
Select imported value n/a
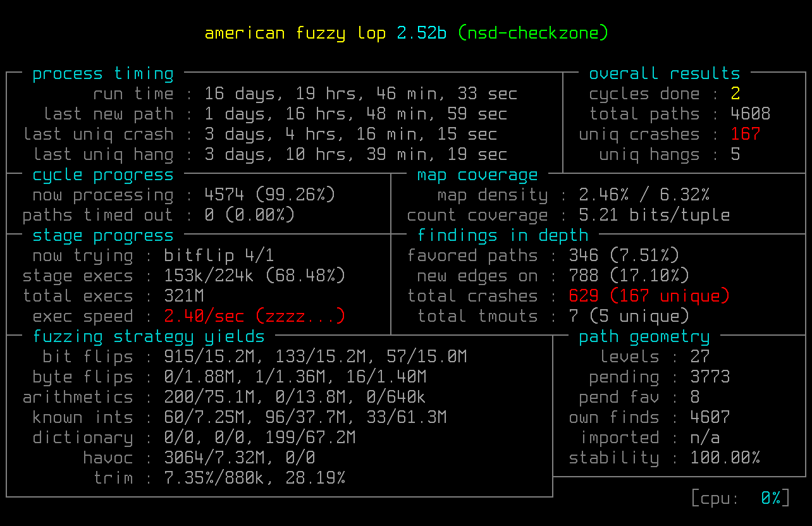pyautogui.click(x=705, y=438)
